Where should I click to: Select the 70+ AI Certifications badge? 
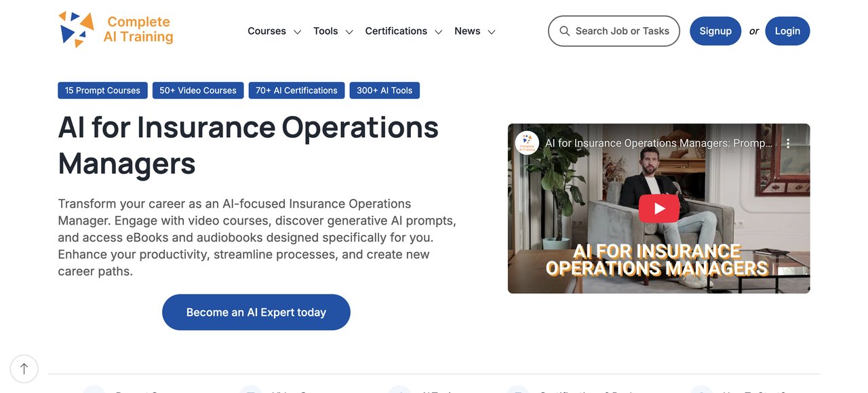[296, 90]
